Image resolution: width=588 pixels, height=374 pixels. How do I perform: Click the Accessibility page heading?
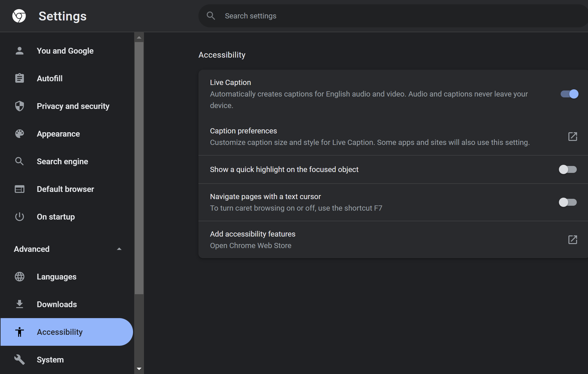pos(222,55)
